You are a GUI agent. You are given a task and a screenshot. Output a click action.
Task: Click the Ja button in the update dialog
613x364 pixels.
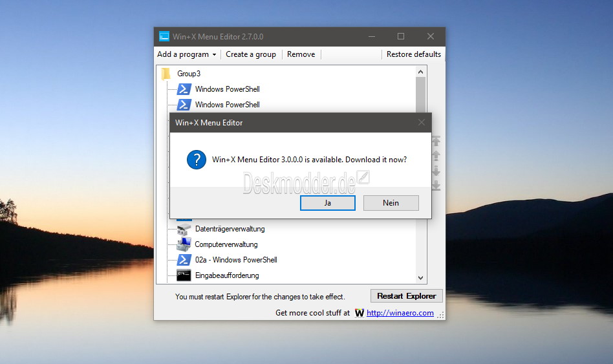pos(328,203)
